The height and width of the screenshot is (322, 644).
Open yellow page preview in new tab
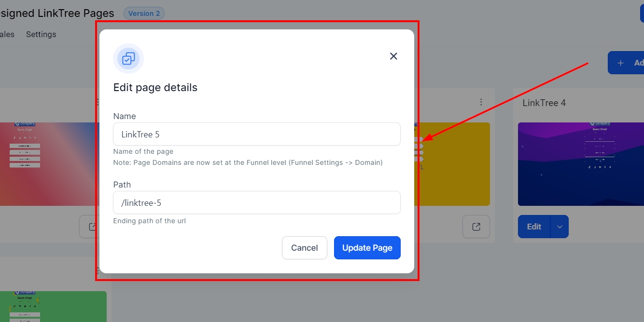pyautogui.click(x=476, y=227)
